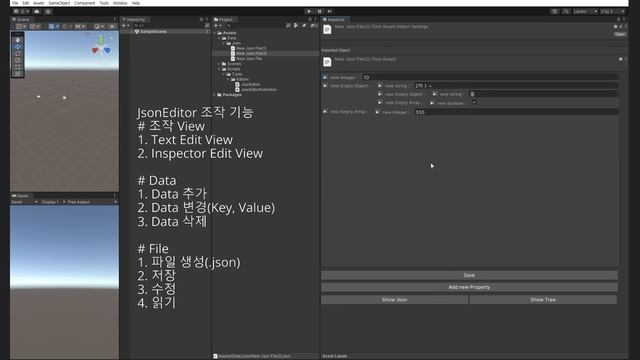Open the Project panel kebab menu
The height and width of the screenshot is (360, 640).
316,19
